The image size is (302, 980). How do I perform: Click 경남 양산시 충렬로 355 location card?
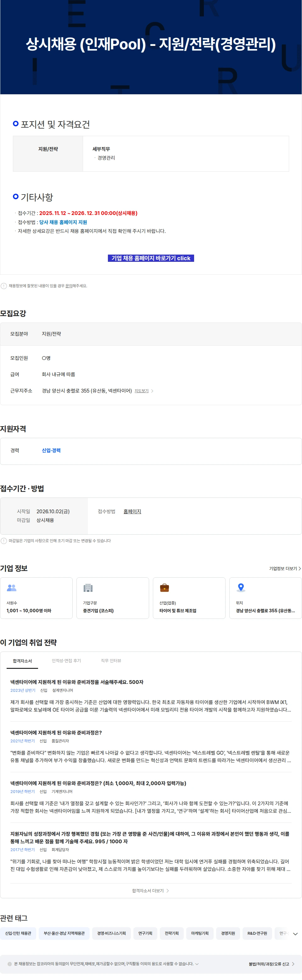[x=266, y=598]
